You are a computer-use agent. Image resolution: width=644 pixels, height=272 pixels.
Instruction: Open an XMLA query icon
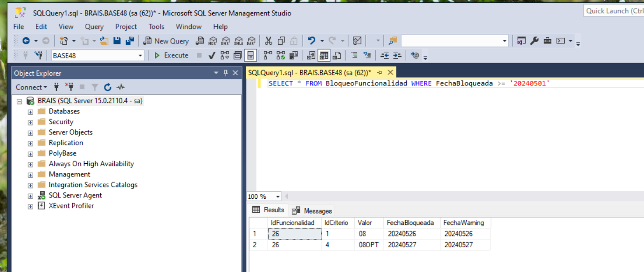click(x=238, y=41)
